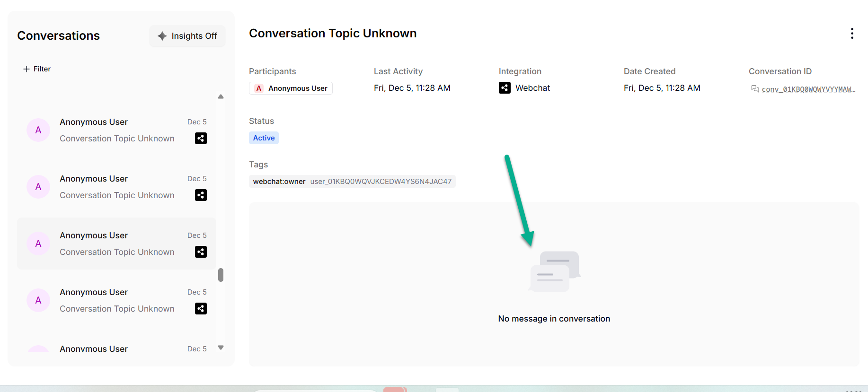Open the Filter option
Image resolution: width=868 pixels, height=392 pixels.
(x=42, y=69)
